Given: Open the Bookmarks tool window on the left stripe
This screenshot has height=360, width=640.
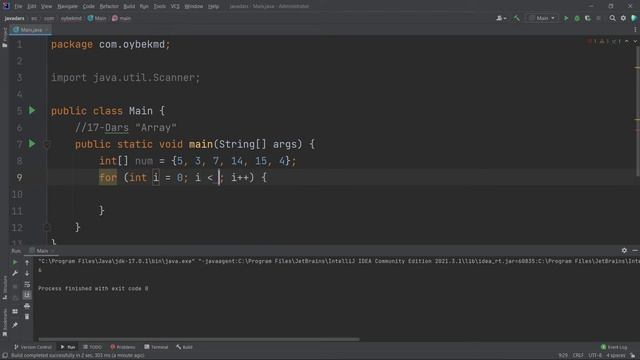Looking at the screenshot, I should (4, 322).
